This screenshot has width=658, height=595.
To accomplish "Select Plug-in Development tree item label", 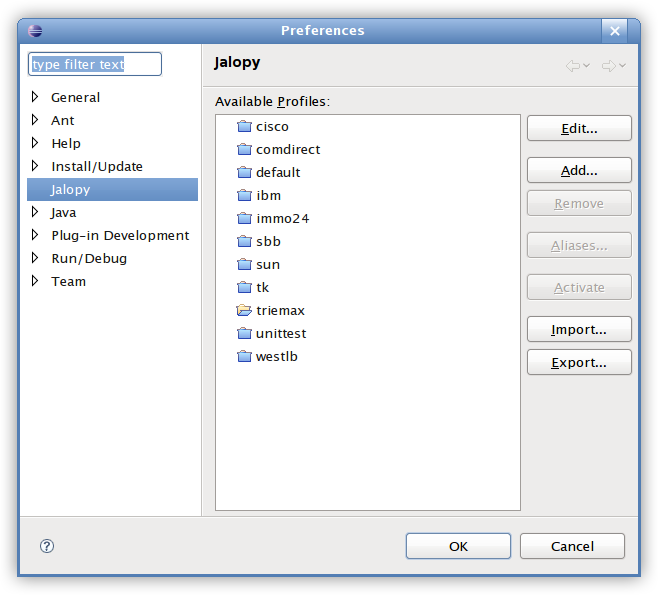I will click(x=120, y=236).
